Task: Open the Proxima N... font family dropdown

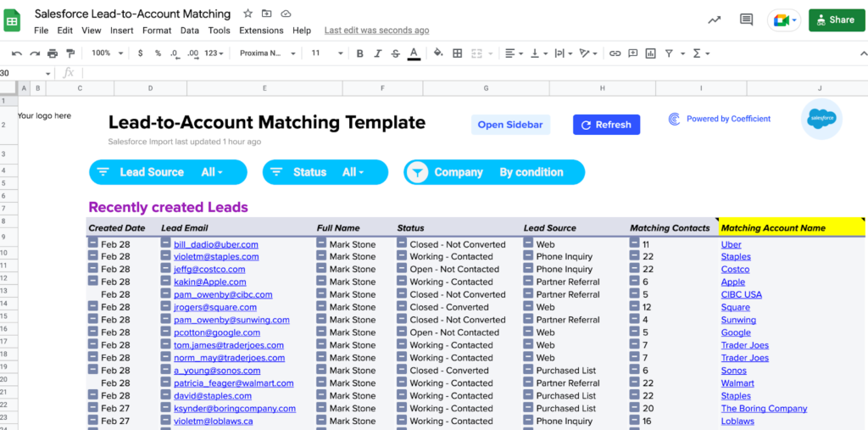Action: [268, 53]
